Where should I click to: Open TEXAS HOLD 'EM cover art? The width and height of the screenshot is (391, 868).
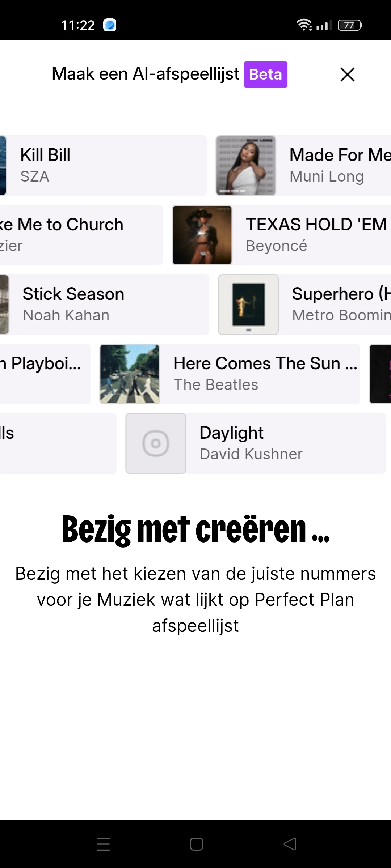pyautogui.click(x=202, y=235)
